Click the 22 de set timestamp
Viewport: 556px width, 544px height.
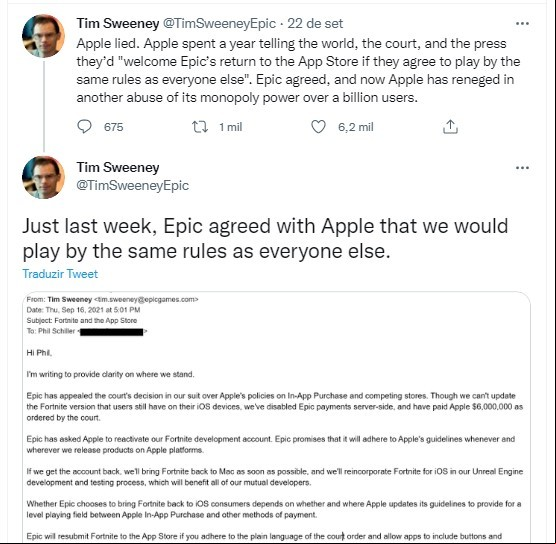click(315, 23)
